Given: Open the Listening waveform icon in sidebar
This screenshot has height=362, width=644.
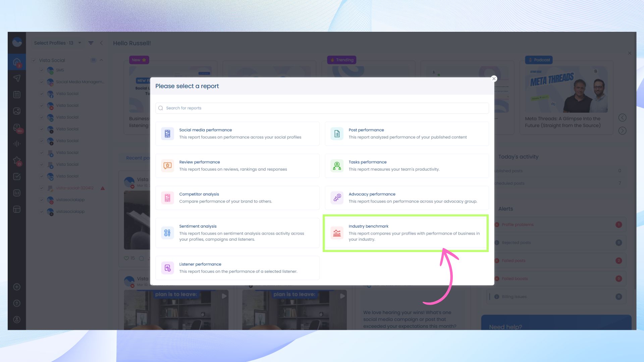Looking at the screenshot, I should pyautogui.click(x=17, y=144).
